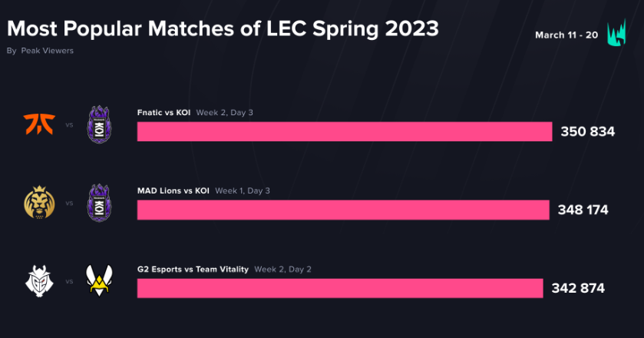The height and width of the screenshot is (338, 644).
Task: Select the MAD Lions team logo
Action: [35, 203]
